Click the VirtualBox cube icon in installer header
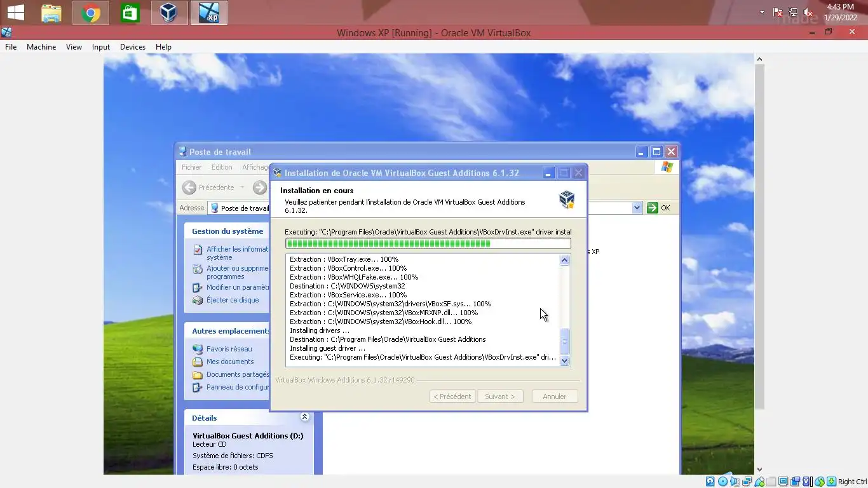 pos(566,200)
